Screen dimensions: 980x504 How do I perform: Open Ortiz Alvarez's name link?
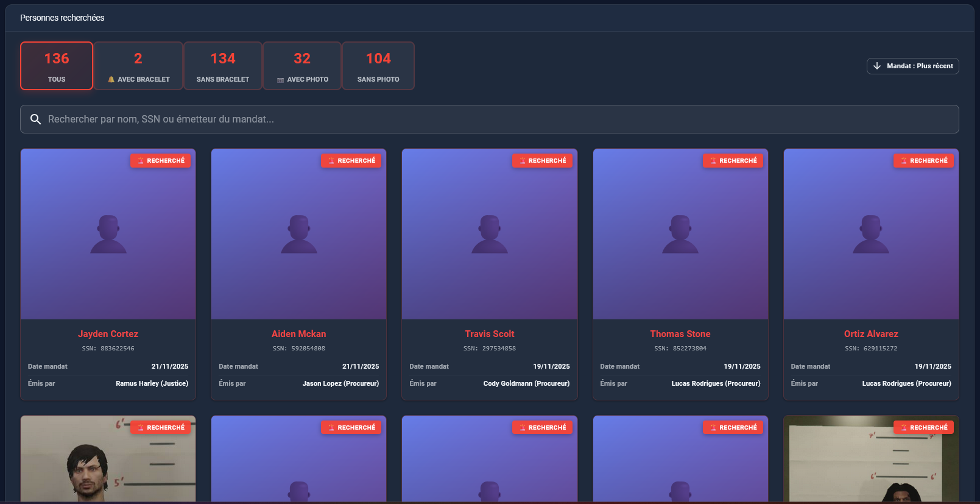pos(871,334)
